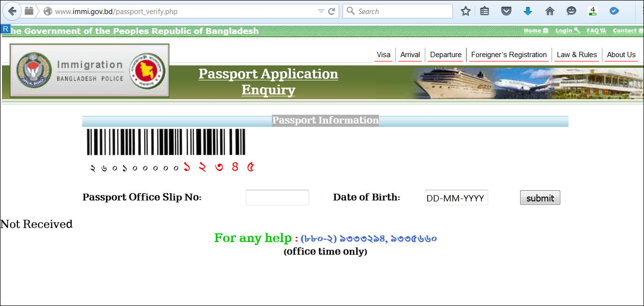The image size is (644, 306).
Task: Open the address bar dropdown arrow
Action: [320, 11]
